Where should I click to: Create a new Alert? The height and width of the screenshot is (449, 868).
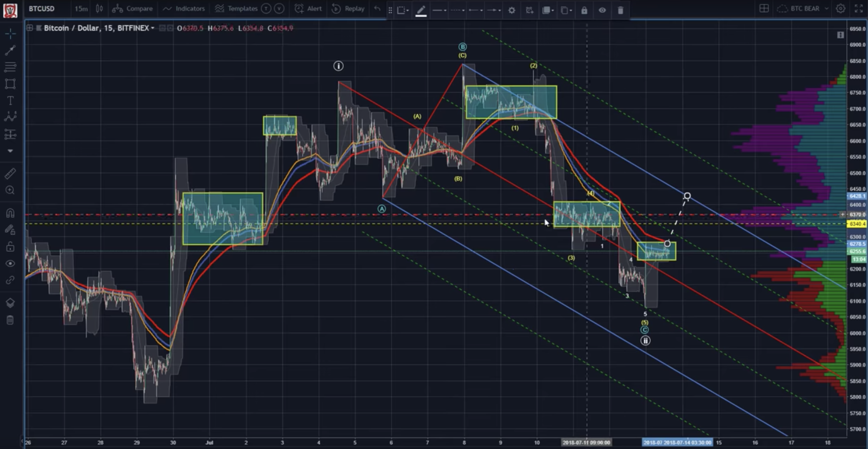308,9
